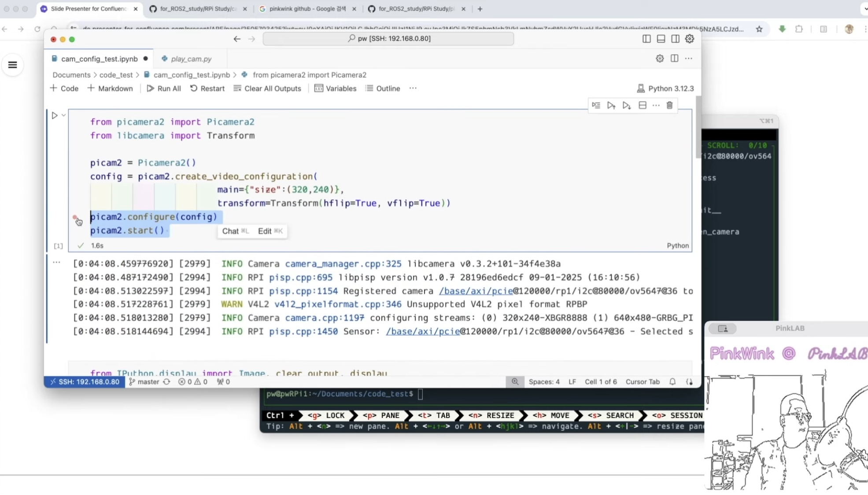This screenshot has width=868, height=495.
Task: Click Clear All Outputs button
Action: [267, 88]
